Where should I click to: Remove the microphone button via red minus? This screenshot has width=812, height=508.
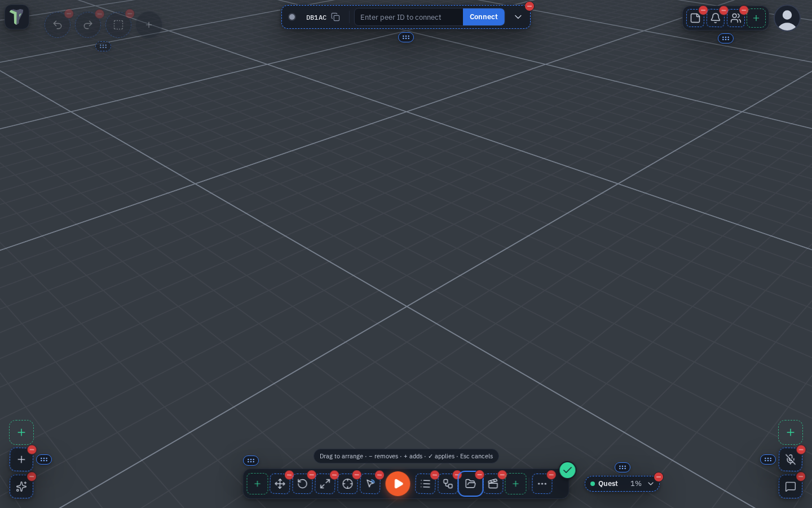801,450
